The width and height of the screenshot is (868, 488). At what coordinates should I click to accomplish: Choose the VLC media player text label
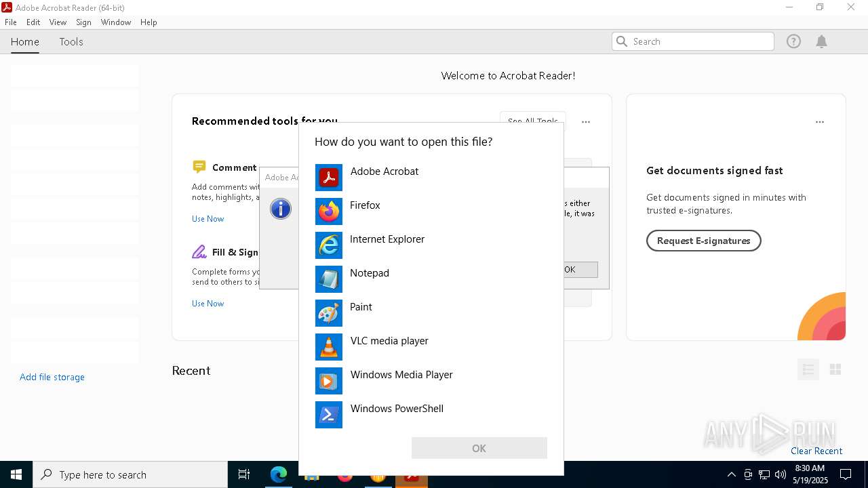click(389, 341)
